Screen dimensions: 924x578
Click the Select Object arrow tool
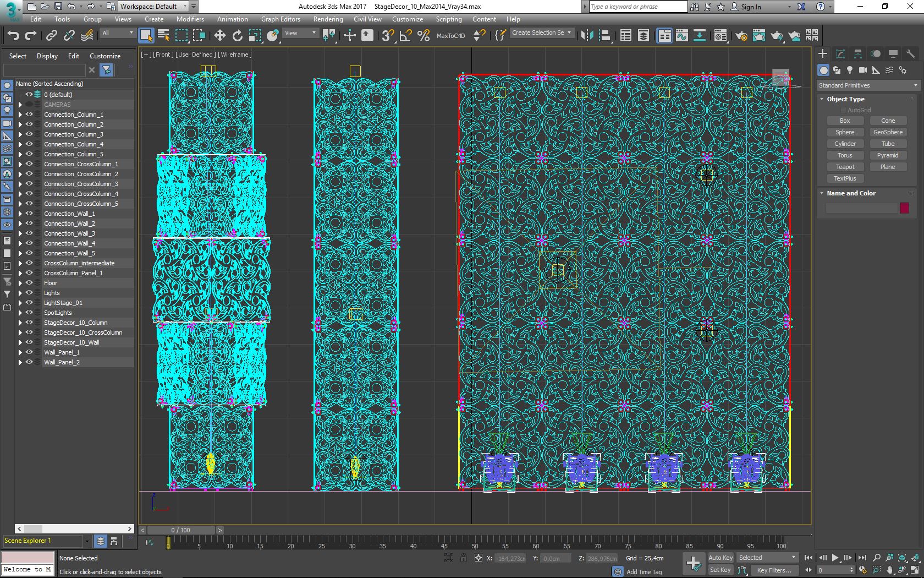click(146, 36)
